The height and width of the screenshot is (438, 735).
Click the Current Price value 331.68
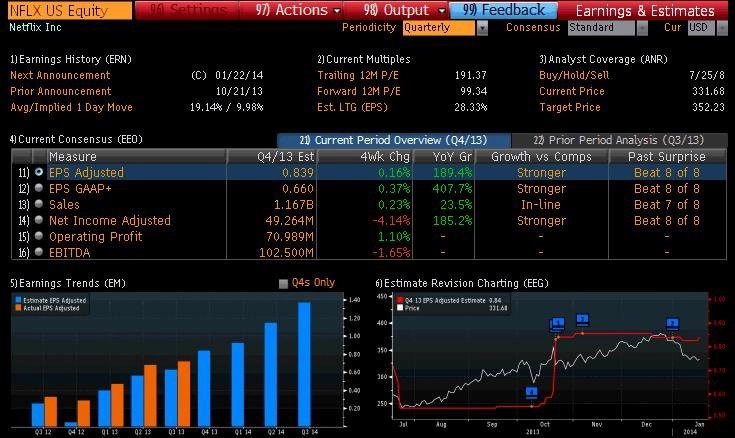tap(708, 91)
